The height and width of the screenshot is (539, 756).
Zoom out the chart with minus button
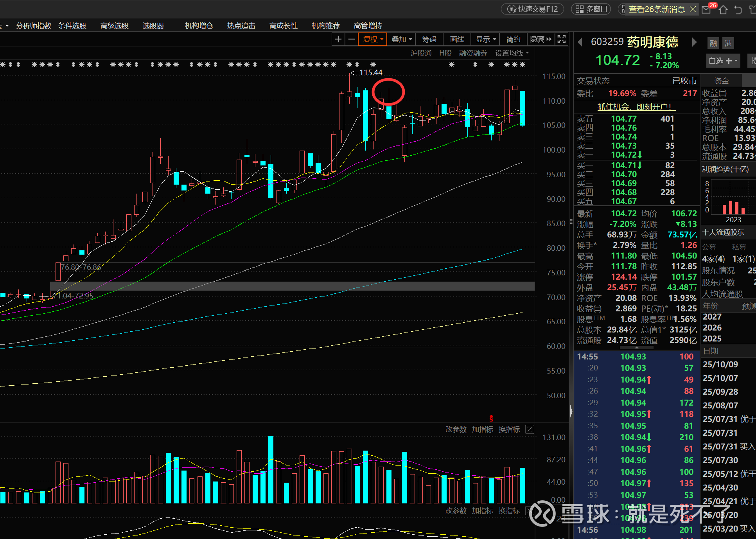pos(352,39)
